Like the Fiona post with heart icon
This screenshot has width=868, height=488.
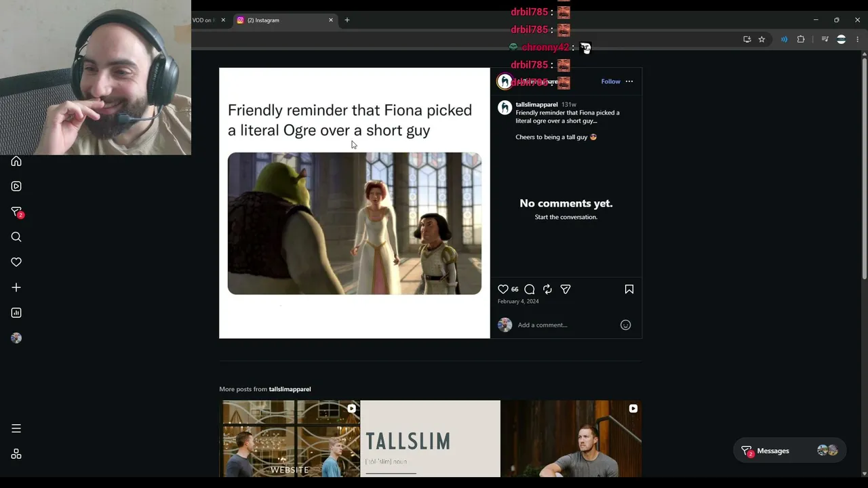(x=503, y=289)
